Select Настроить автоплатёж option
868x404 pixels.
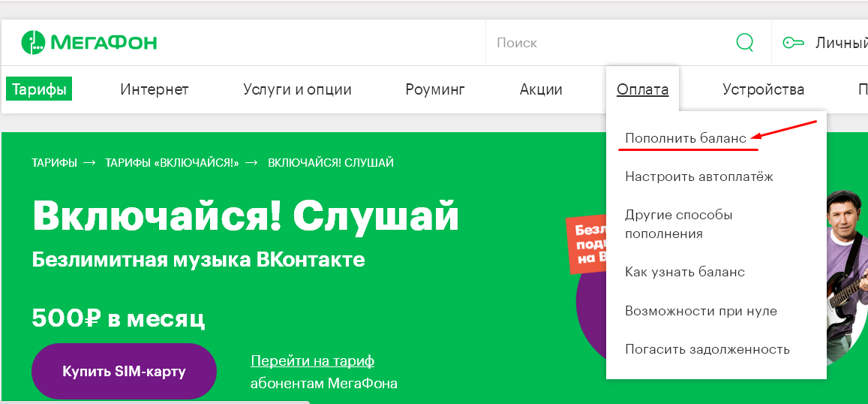point(699,176)
